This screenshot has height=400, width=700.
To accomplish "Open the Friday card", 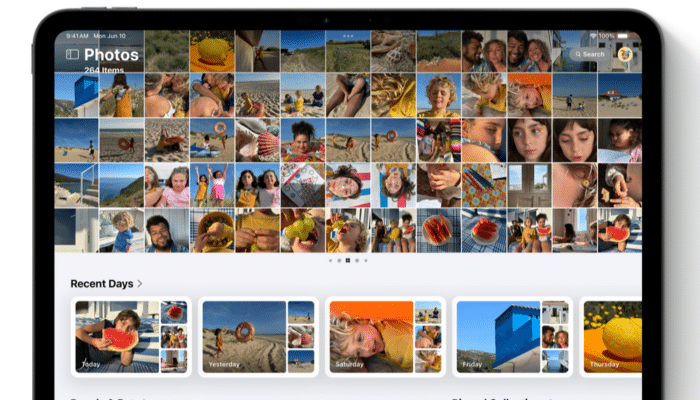I will (x=512, y=337).
